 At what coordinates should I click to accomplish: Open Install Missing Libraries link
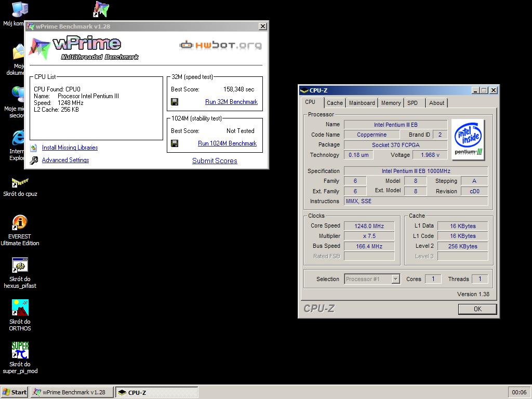click(x=70, y=148)
